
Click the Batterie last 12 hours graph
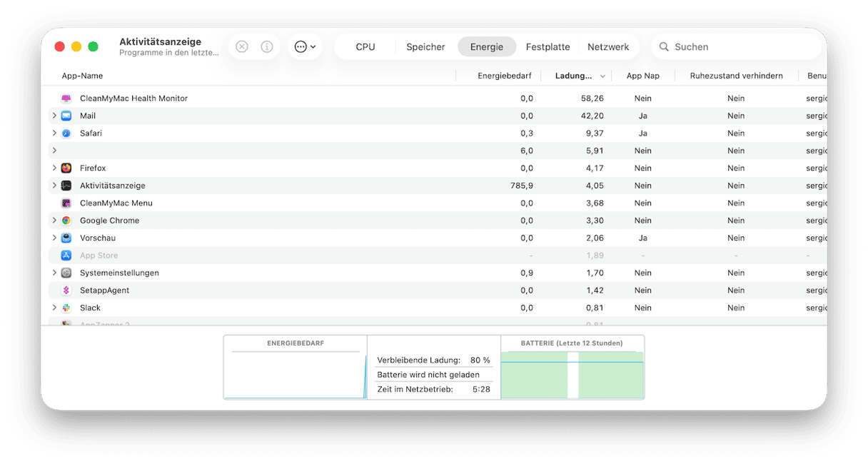pyautogui.click(x=572, y=374)
